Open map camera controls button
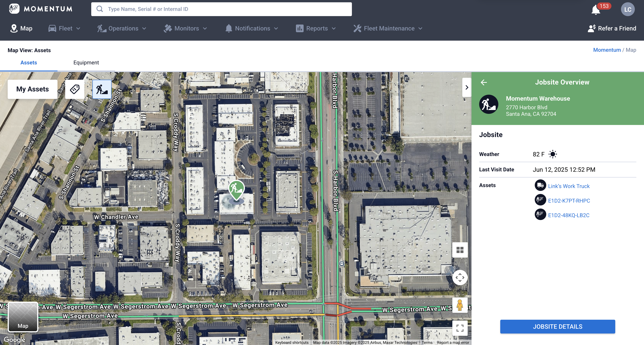 click(x=460, y=278)
